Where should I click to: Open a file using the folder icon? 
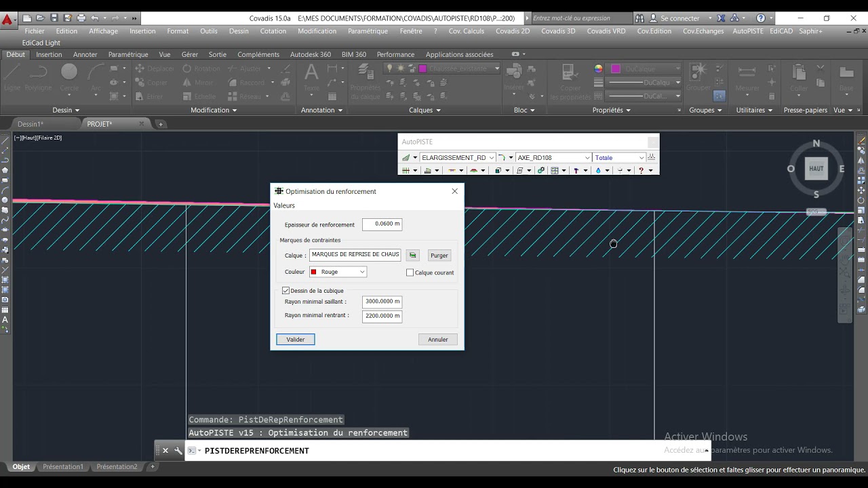(41, 18)
